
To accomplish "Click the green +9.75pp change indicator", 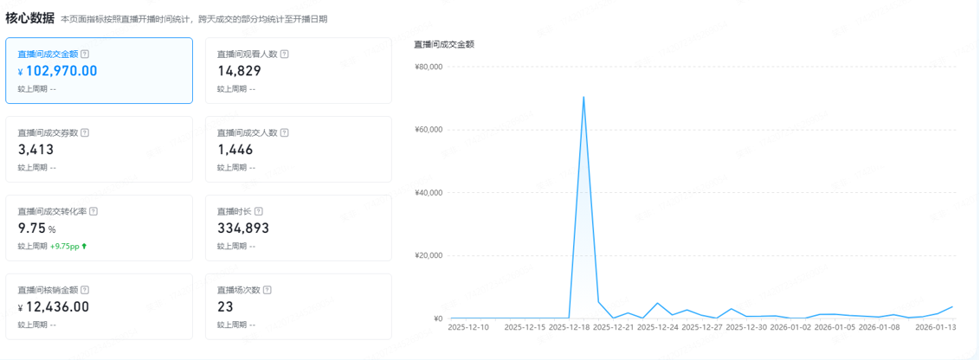I will click(68, 247).
